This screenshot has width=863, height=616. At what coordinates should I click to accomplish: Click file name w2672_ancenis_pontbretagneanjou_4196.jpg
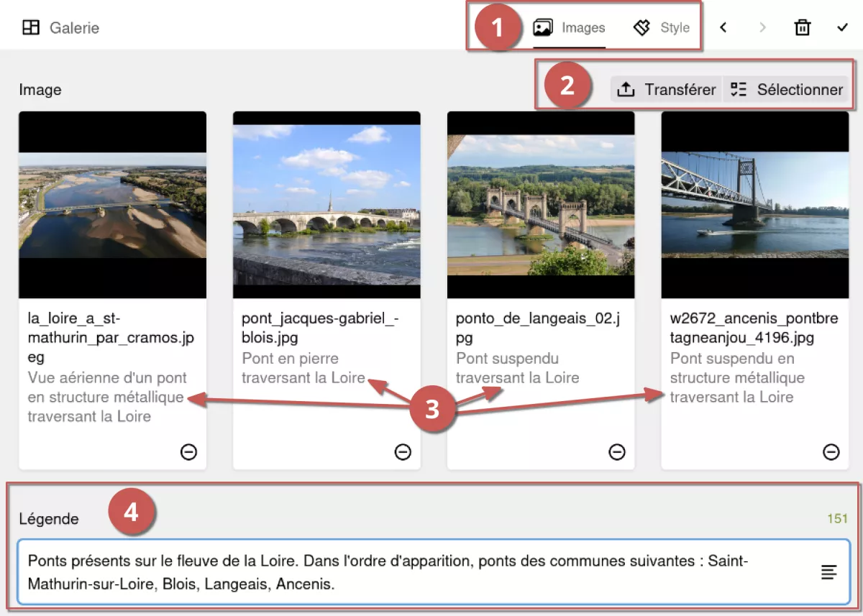[x=754, y=328]
